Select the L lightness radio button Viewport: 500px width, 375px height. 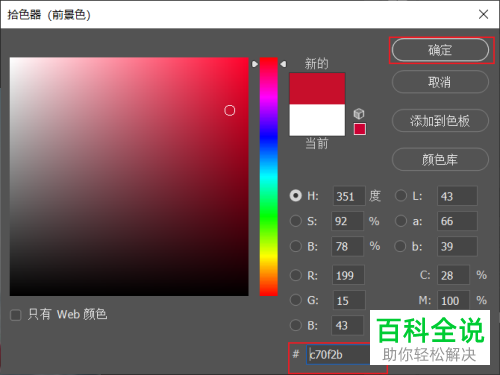coord(401,196)
